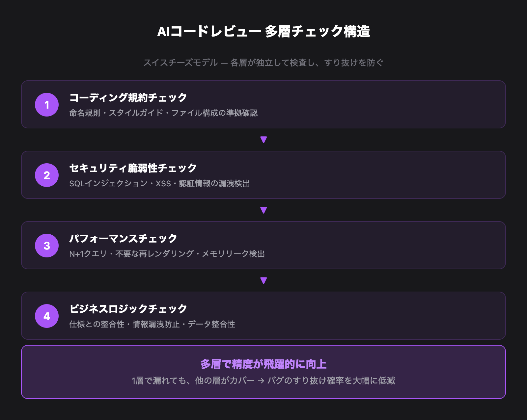Select the パフォーマンスチェック heading

123,239
